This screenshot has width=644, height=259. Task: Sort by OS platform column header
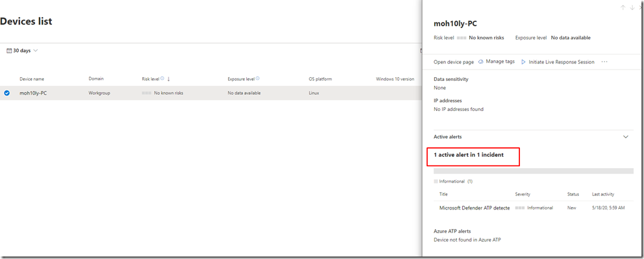[320, 79]
